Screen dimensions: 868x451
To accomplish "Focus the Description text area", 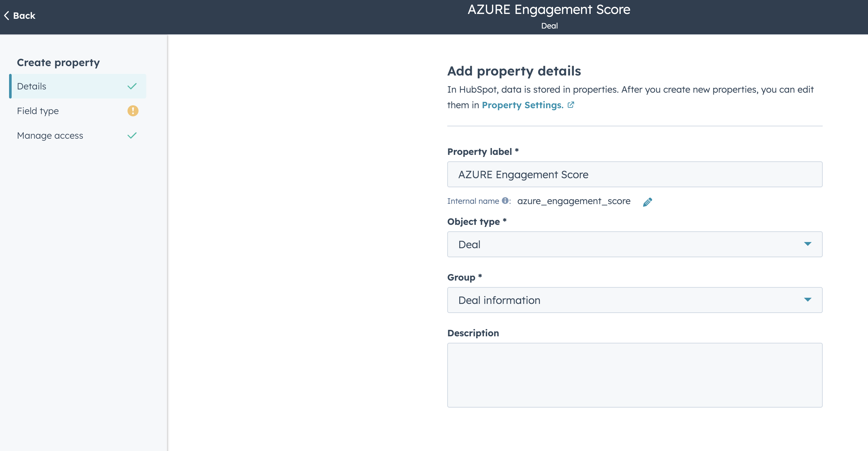I will 634,375.
